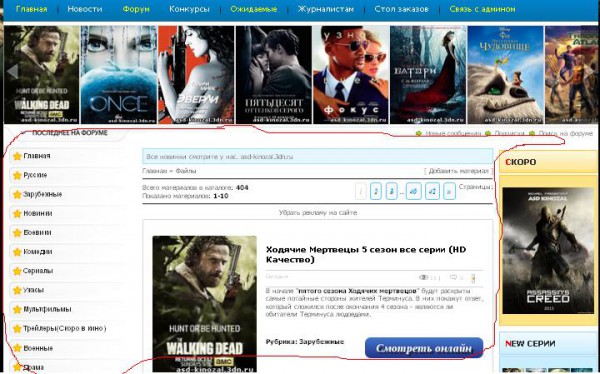Click the comments bubble icon in article

pyautogui.click(x=453, y=277)
